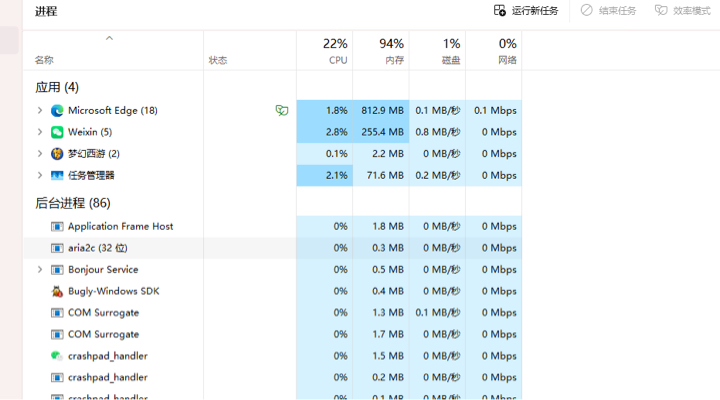Screen dimensions: 720x400
Task: Expand the 梦幻西游 process group
Action: coord(40,154)
